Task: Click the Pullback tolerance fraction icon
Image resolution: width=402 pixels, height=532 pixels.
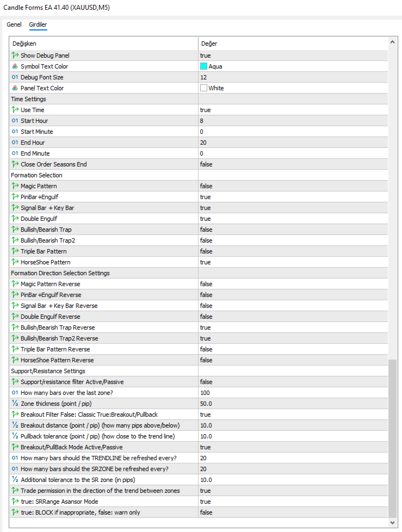Action: (15, 436)
